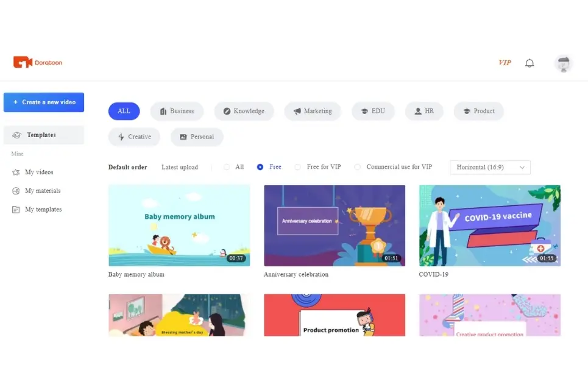Select the Free for VIP radio option

coord(297,167)
